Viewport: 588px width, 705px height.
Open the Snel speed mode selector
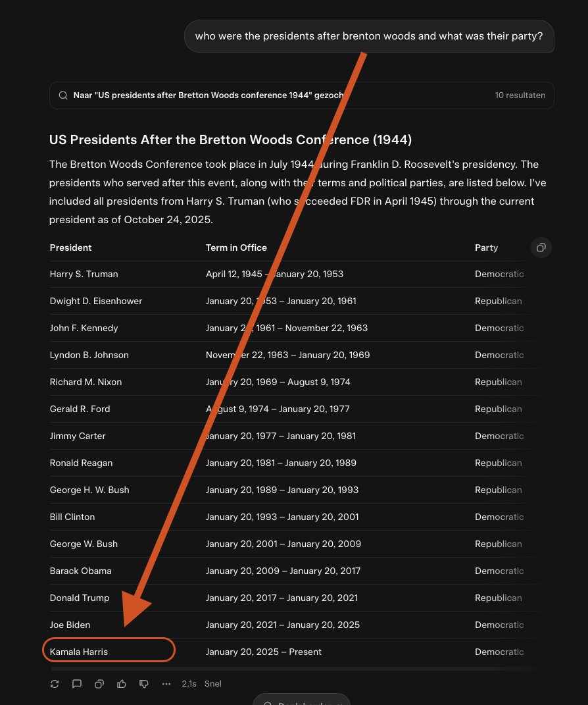point(212,684)
